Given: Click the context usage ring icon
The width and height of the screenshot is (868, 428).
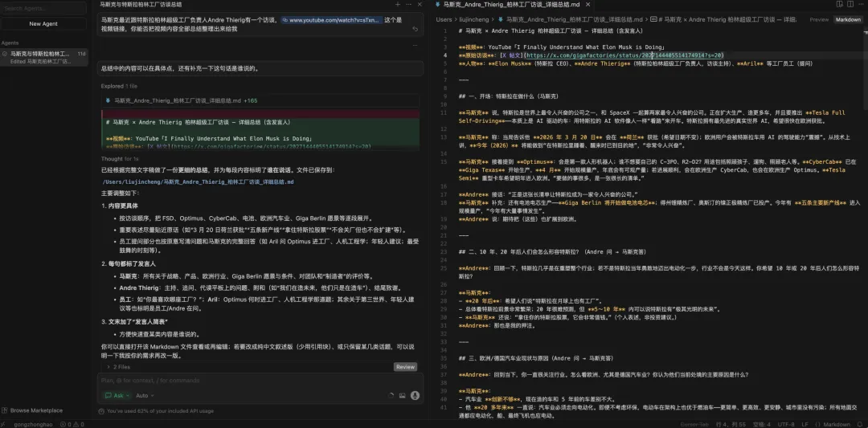Looking at the screenshot, I should tap(391, 395).
